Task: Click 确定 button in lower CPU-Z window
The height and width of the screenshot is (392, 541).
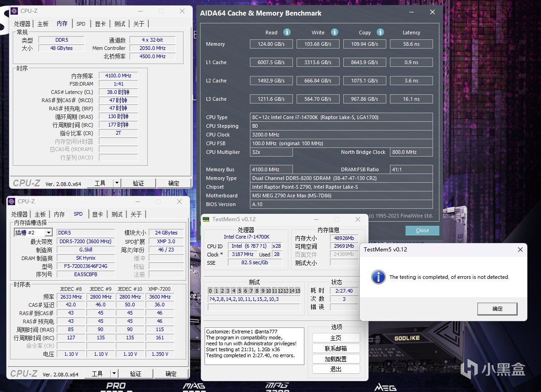Action: (171, 374)
